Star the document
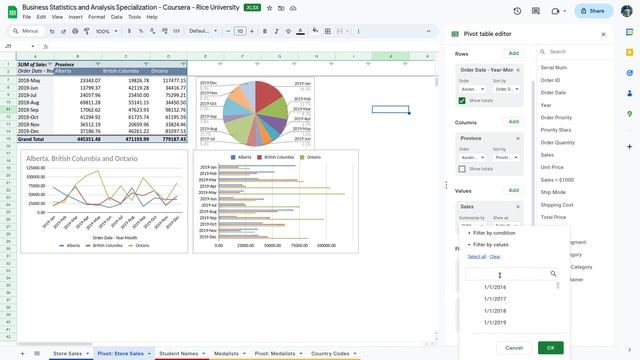The width and height of the screenshot is (640, 360). (x=269, y=8)
